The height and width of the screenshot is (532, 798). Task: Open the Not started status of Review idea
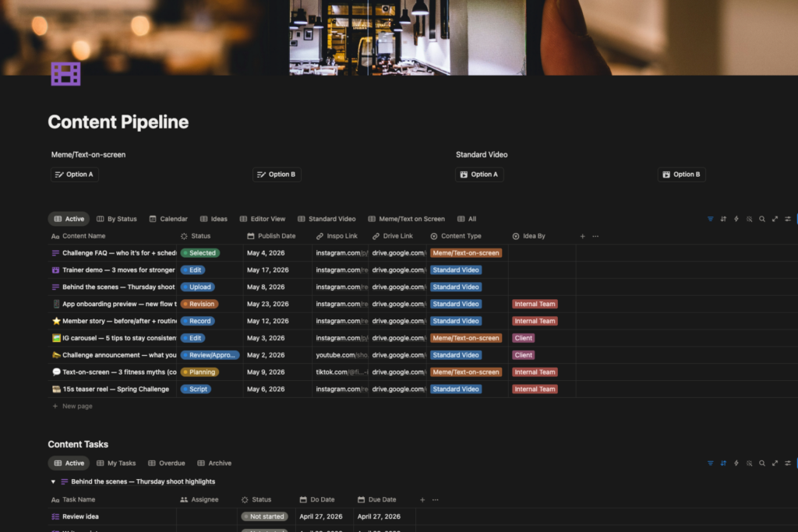coord(265,516)
